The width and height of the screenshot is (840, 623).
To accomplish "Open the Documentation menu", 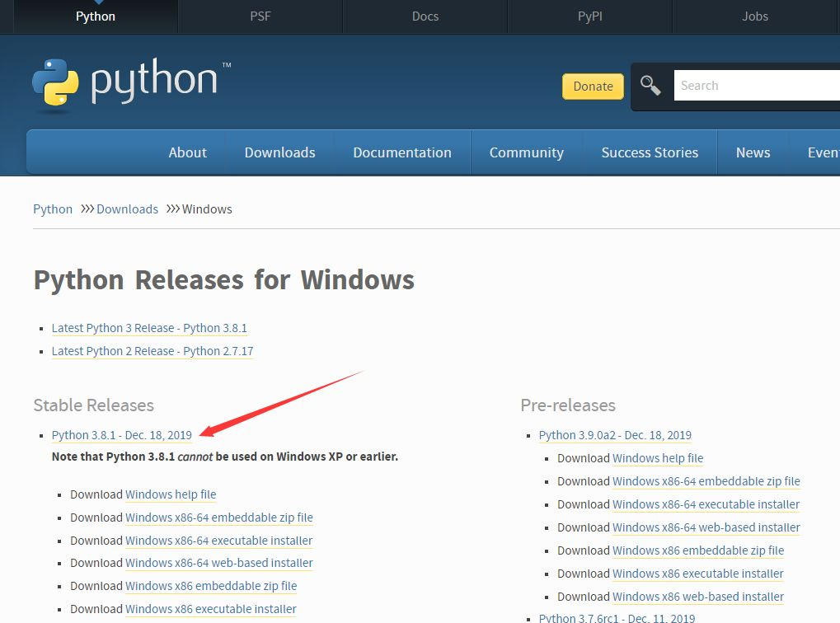I will click(402, 152).
